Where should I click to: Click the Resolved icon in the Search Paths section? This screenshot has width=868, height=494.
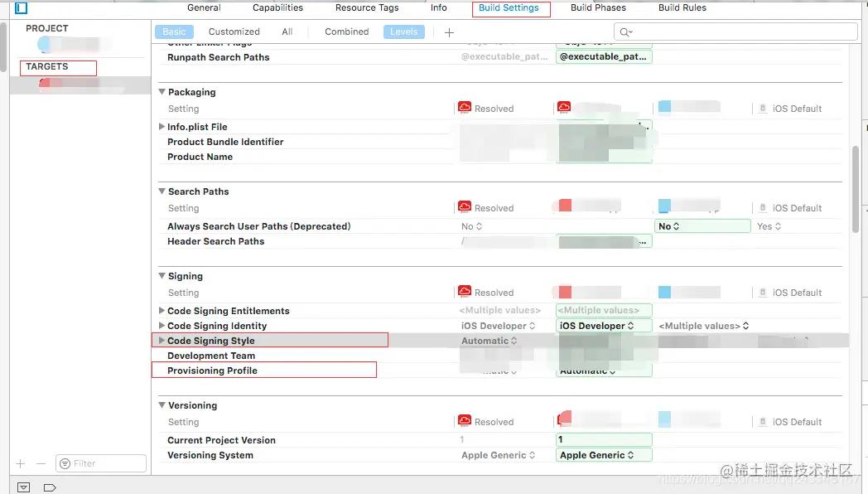coord(465,207)
